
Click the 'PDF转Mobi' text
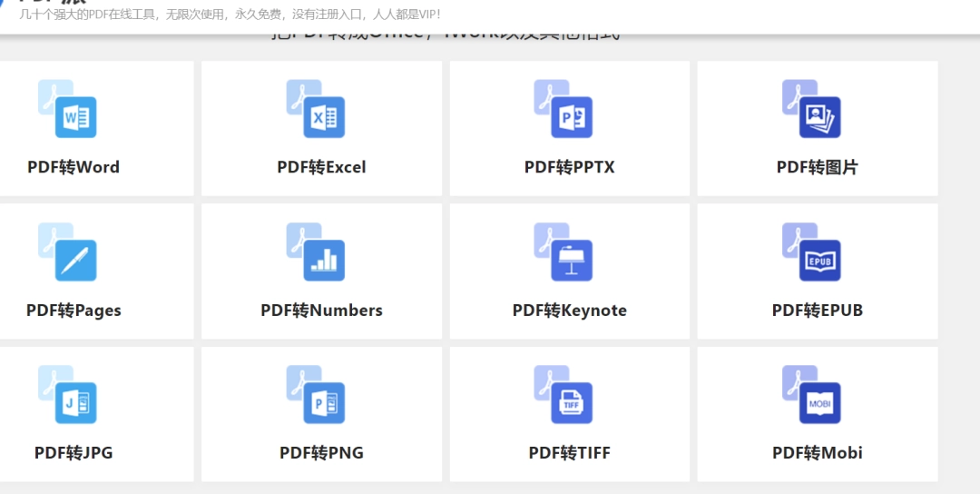[818, 453]
